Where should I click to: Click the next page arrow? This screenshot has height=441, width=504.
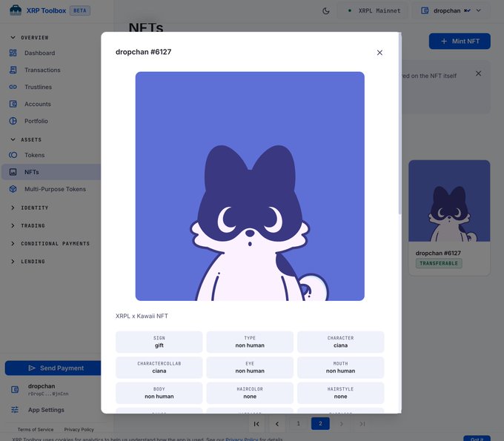[x=342, y=424]
